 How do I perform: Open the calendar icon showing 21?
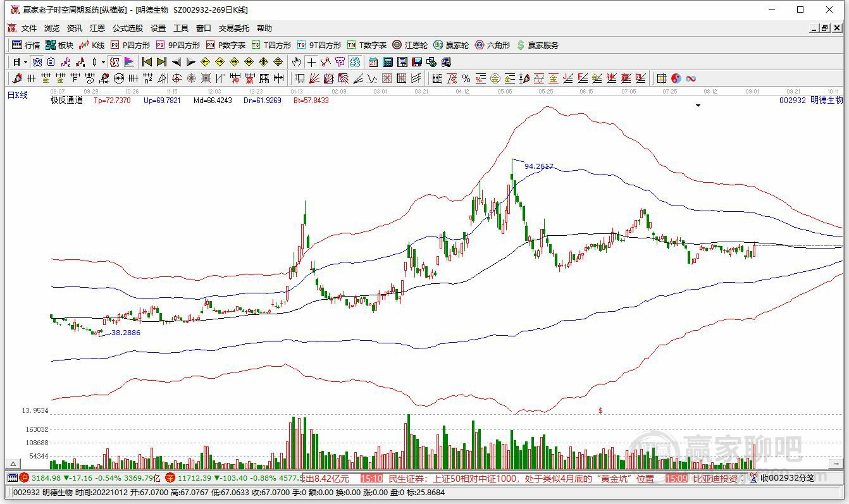(x=373, y=62)
